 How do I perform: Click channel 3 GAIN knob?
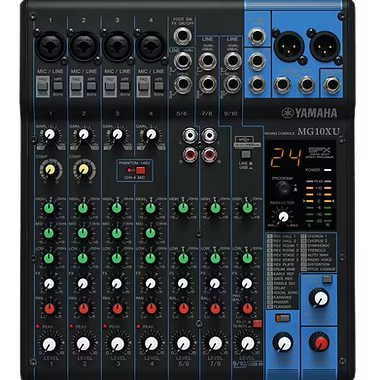click(117, 134)
